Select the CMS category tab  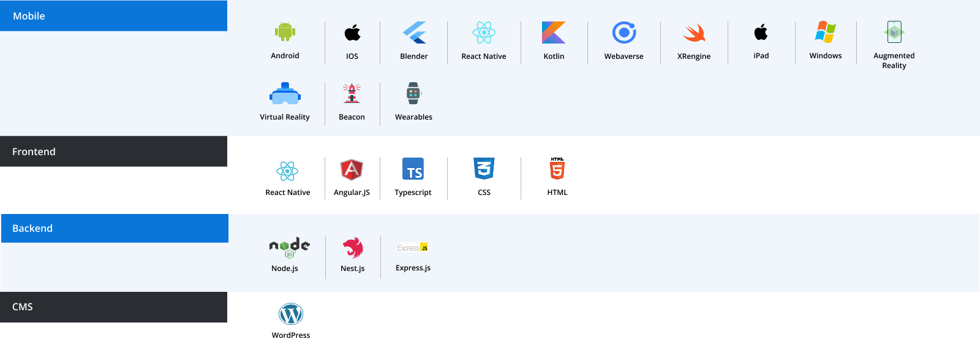point(114,307)
